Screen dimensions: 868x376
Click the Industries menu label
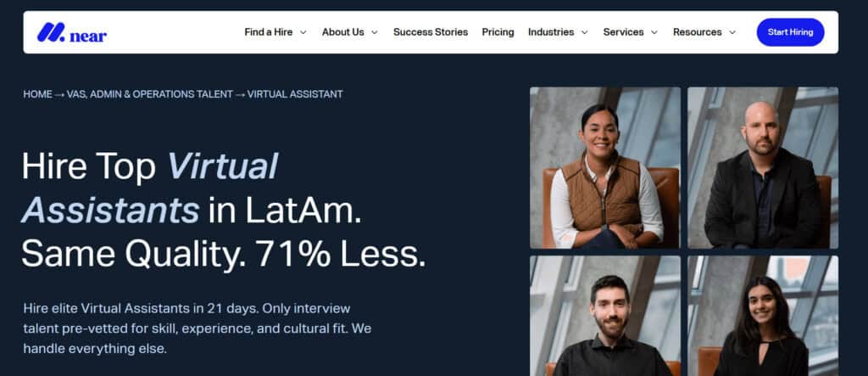(551, 32)
